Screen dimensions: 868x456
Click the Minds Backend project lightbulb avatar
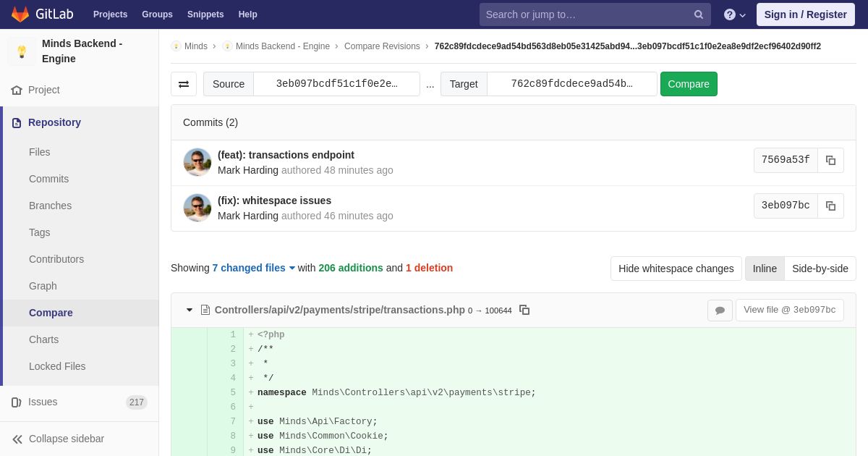click(x=22, y=51)
